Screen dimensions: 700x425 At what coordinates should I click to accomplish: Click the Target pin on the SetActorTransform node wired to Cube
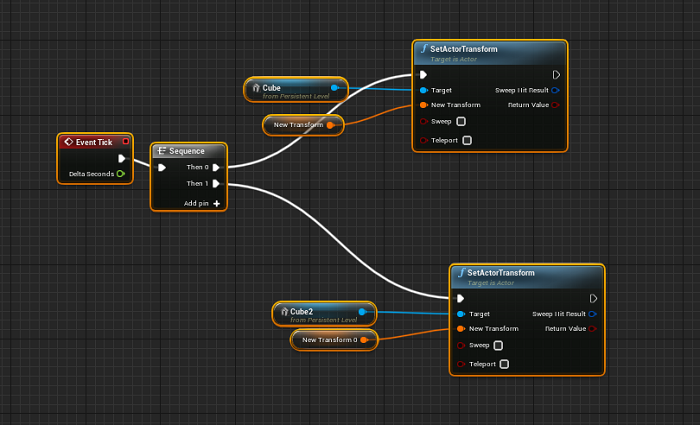point(423,90)
